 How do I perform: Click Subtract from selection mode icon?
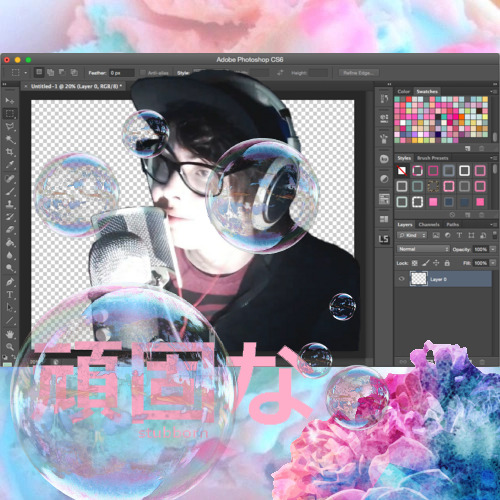click(x=62, y=72)
